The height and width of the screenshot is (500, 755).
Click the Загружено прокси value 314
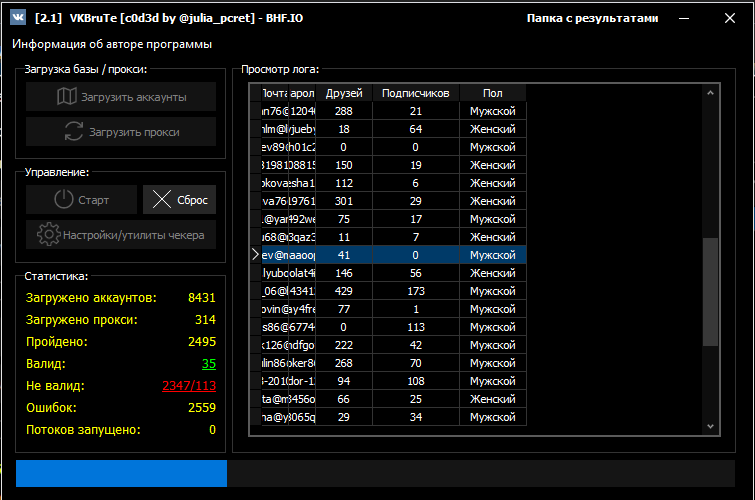(x=205, y=320)
